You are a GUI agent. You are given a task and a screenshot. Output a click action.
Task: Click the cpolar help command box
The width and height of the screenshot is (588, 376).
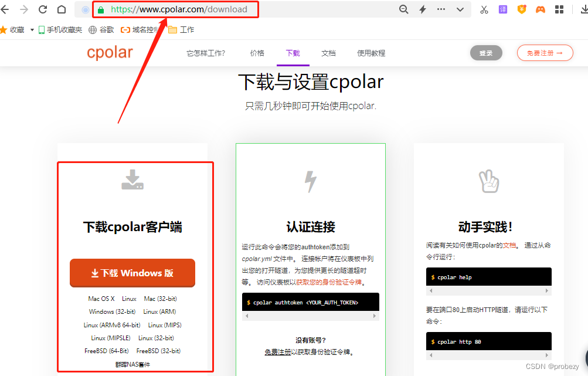point(488,277)
